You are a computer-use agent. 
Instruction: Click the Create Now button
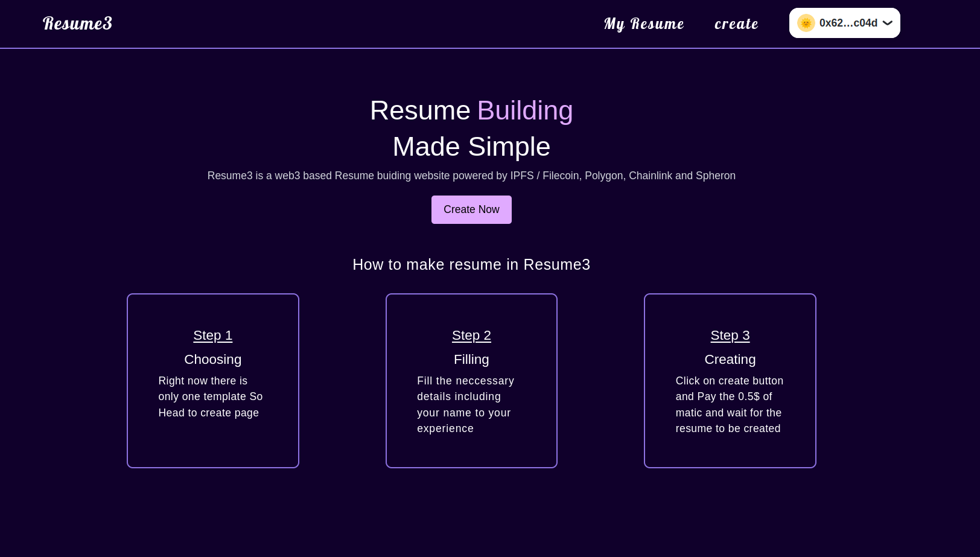pos(471,209)
